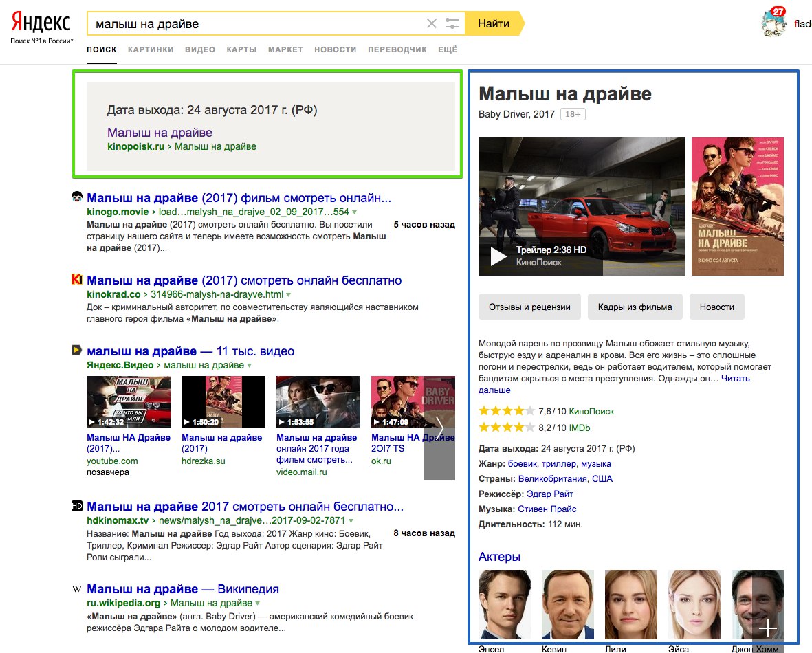Open the Ещё menu

(x=448, y=49)
